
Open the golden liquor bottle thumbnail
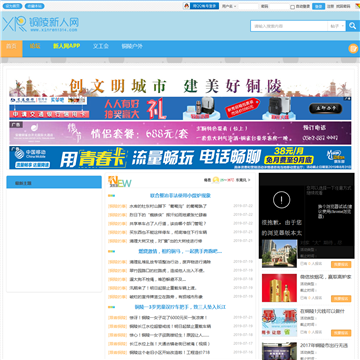(x=279, y=288)
